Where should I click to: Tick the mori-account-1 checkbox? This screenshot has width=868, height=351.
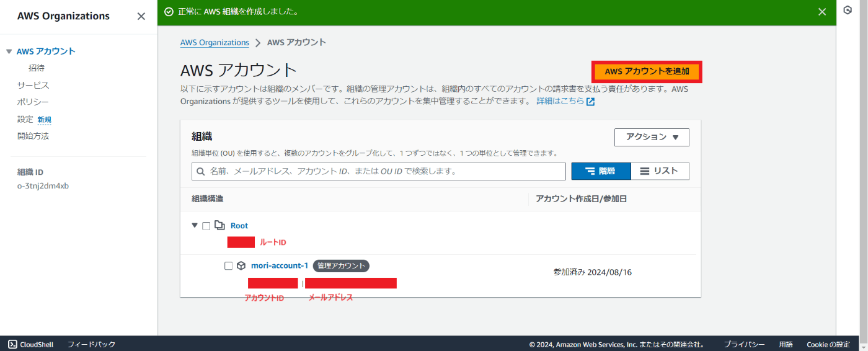228,265
